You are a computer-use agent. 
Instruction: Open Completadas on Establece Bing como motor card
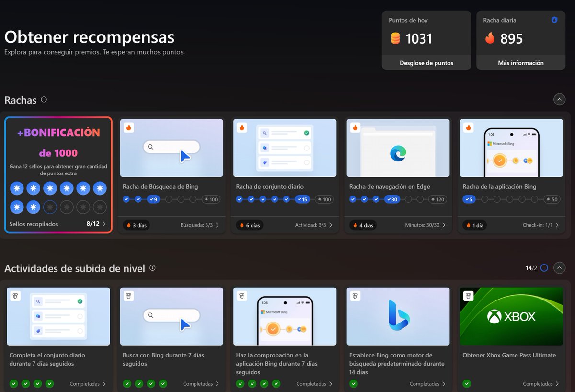coord(428,384)
